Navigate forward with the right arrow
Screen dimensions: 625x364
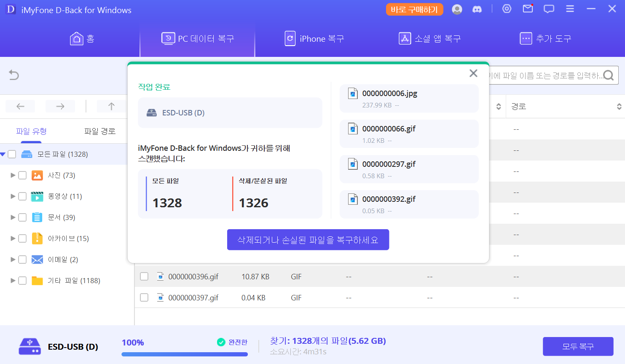[60, 106]
